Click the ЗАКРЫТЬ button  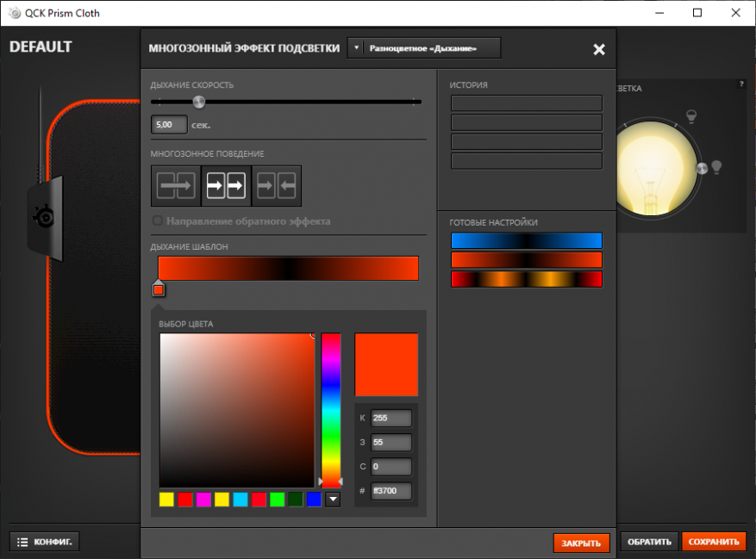tap(581, 543)
